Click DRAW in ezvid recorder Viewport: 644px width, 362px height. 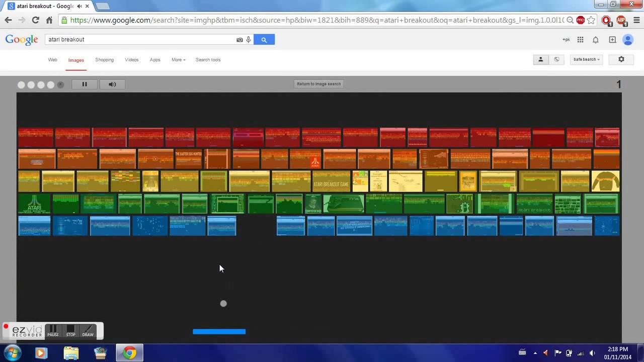88,331
